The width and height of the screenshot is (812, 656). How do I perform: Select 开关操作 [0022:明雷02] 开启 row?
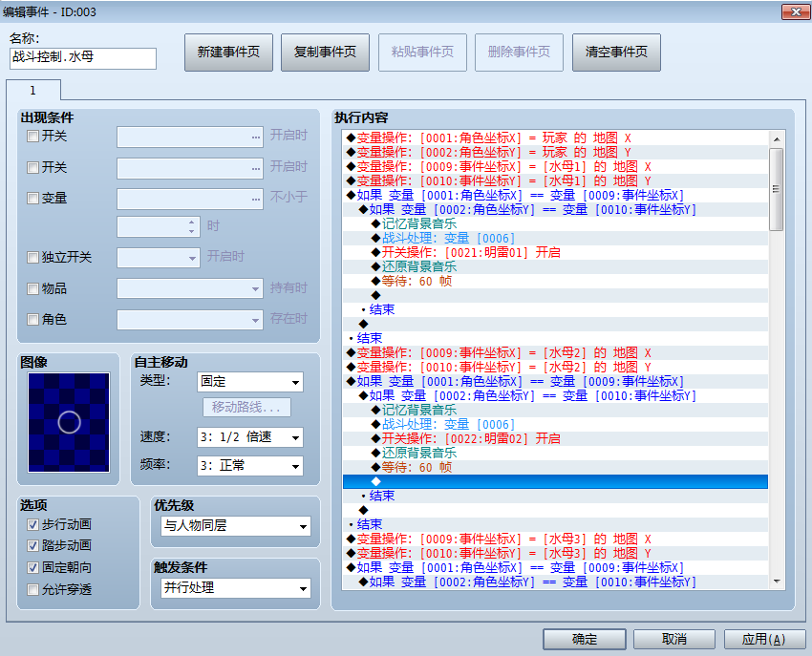(555, 438)
